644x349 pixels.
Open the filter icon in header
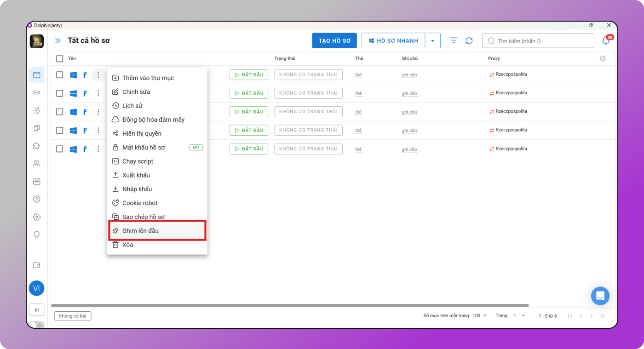click(x=454, y=40)
